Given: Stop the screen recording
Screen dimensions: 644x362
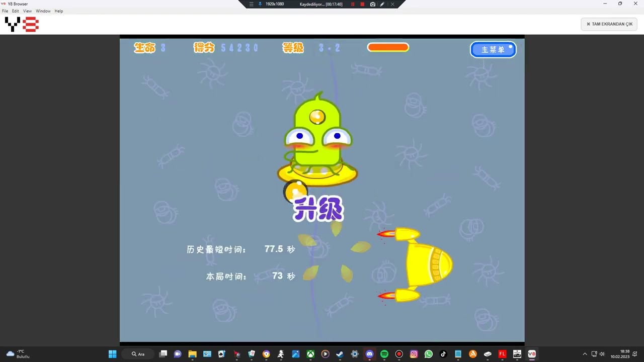Looking at the screenshot, I should click(362, 4).
